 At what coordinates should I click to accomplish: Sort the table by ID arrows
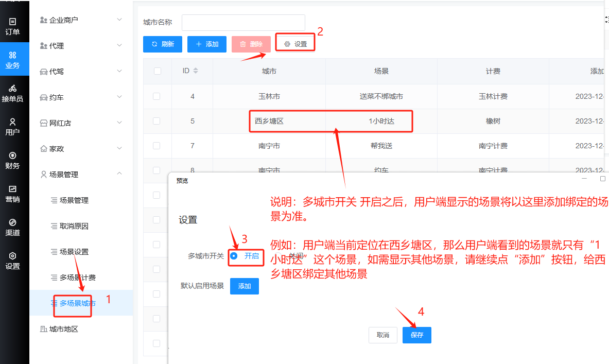pyautogui.click(x=195, y=71)
